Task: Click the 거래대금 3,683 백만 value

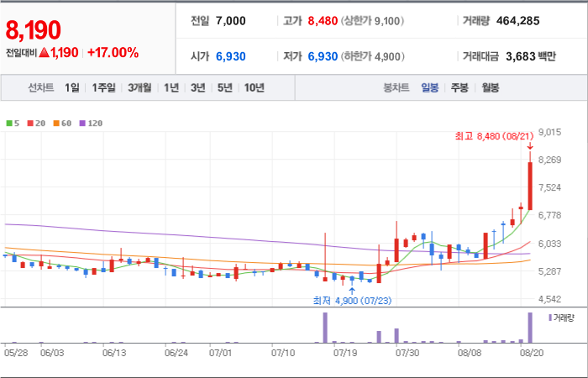Action: [531, 56]
